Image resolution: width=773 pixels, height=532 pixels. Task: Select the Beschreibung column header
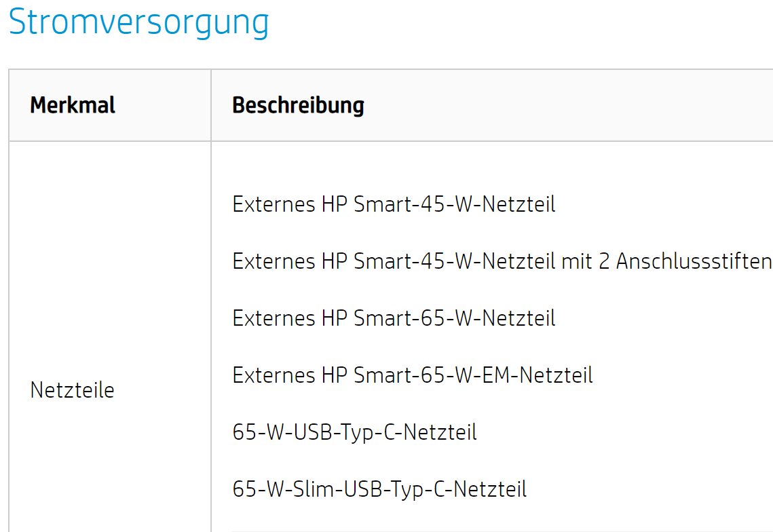(x=298, y=105)
